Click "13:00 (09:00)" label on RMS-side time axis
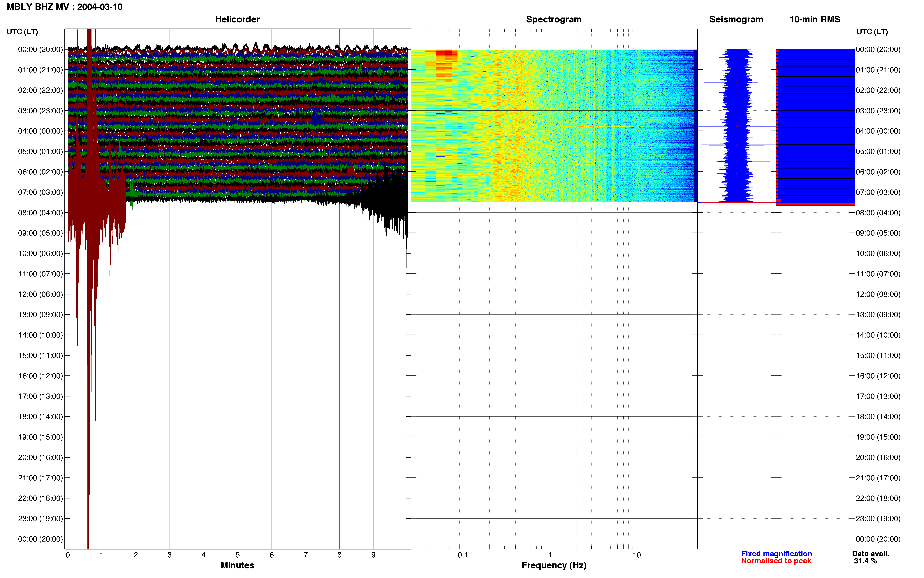The height and width of the screenshot is (578, 924). [x=878, y=315]
